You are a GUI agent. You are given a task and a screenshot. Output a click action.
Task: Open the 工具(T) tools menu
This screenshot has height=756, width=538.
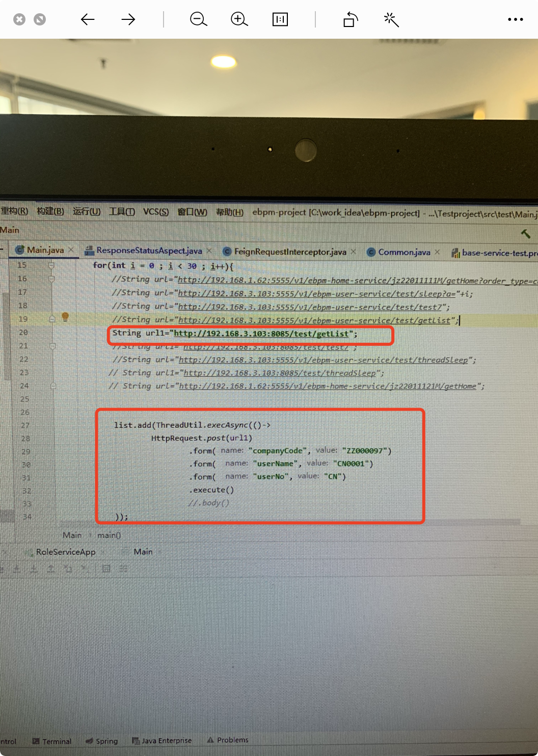[x=122, y=211]
